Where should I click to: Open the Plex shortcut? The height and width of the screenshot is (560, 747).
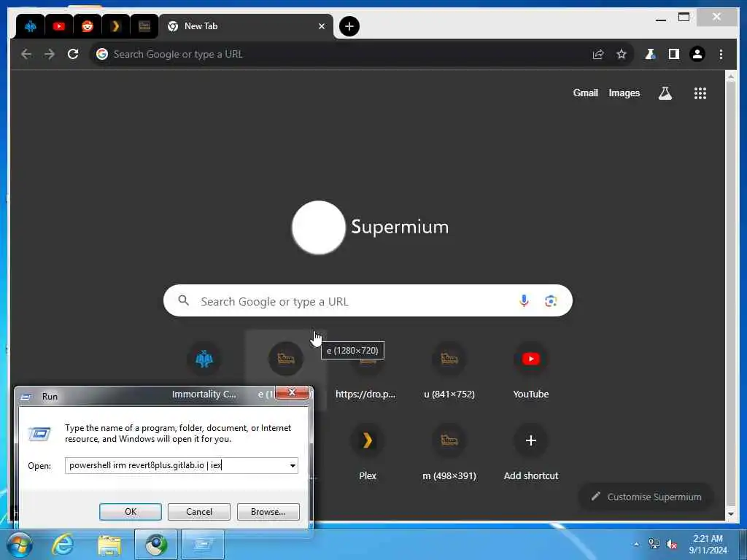coord(368,451)
